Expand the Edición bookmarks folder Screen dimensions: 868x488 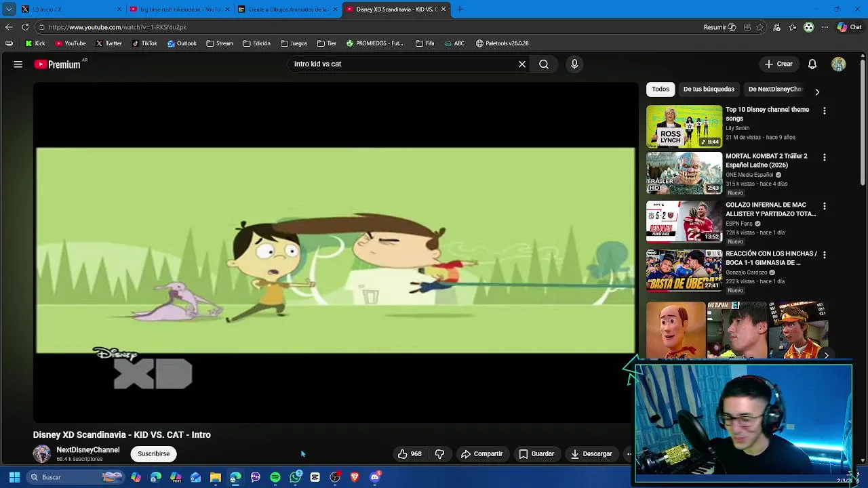[x=256, y=43]
